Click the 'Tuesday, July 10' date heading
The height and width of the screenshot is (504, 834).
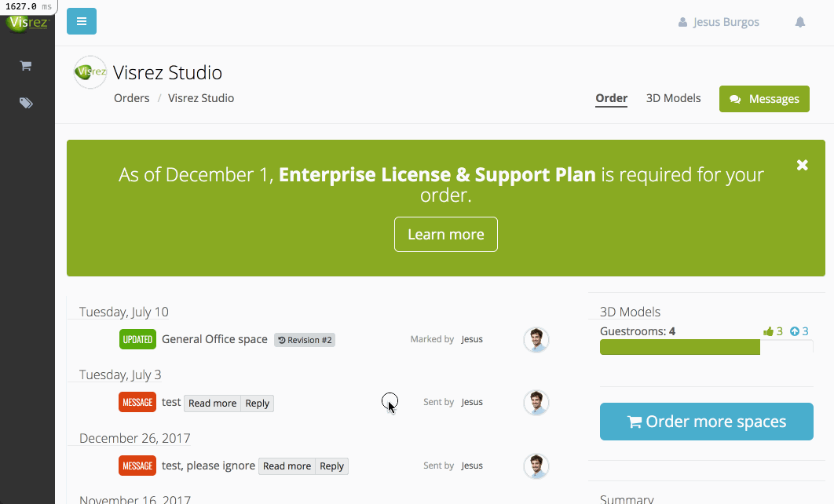pos(124,312)
